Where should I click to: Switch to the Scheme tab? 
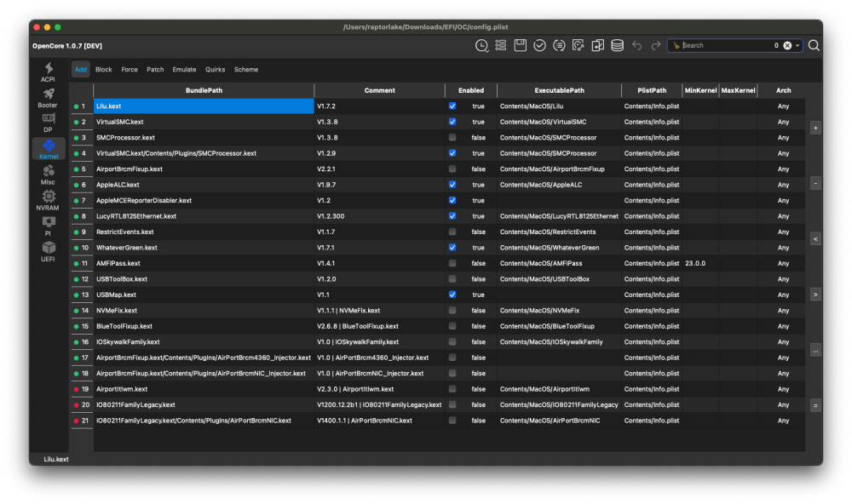(246, 70)
